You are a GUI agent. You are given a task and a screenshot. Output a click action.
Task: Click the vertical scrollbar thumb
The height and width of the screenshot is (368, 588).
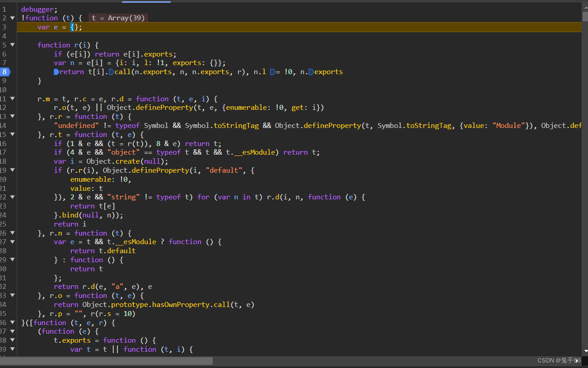(585, 16)
